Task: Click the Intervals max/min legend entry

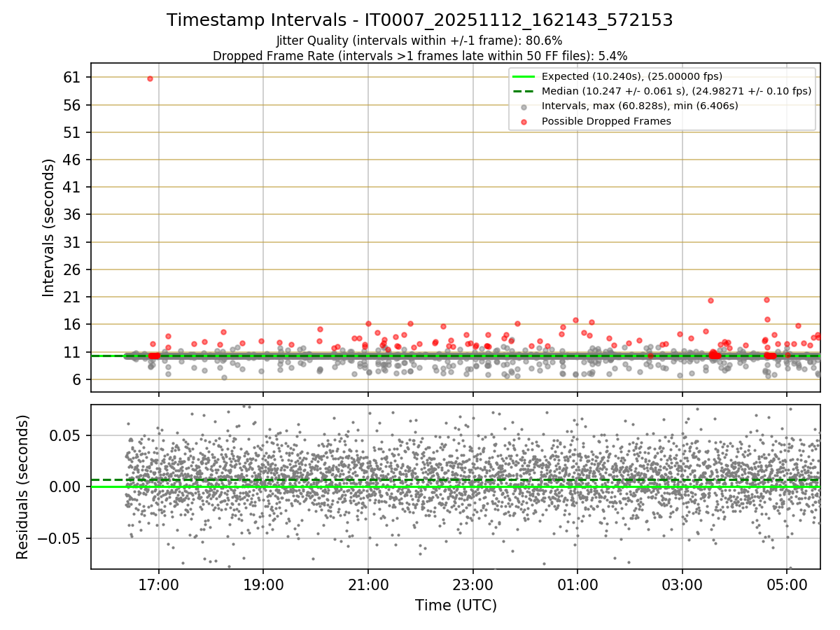Action: 640,106
